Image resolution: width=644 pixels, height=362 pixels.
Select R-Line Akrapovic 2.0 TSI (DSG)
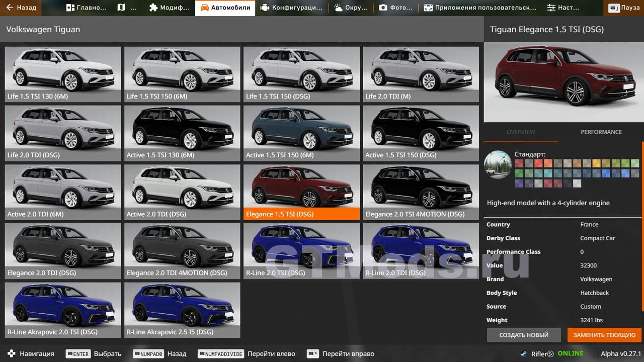(63, 310)
